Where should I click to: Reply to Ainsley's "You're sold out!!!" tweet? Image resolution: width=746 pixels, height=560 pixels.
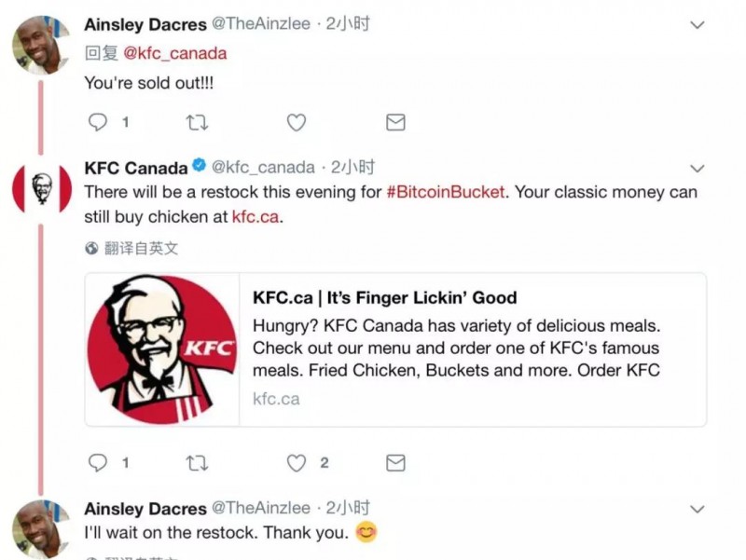tap(98, 122)
